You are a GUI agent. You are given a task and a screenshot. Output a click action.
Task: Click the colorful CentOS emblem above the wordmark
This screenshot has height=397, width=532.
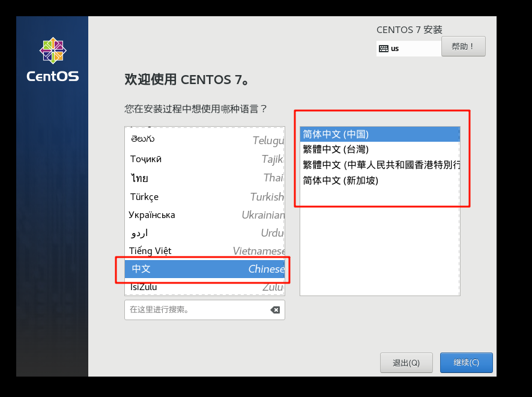[x=52, y=51]
